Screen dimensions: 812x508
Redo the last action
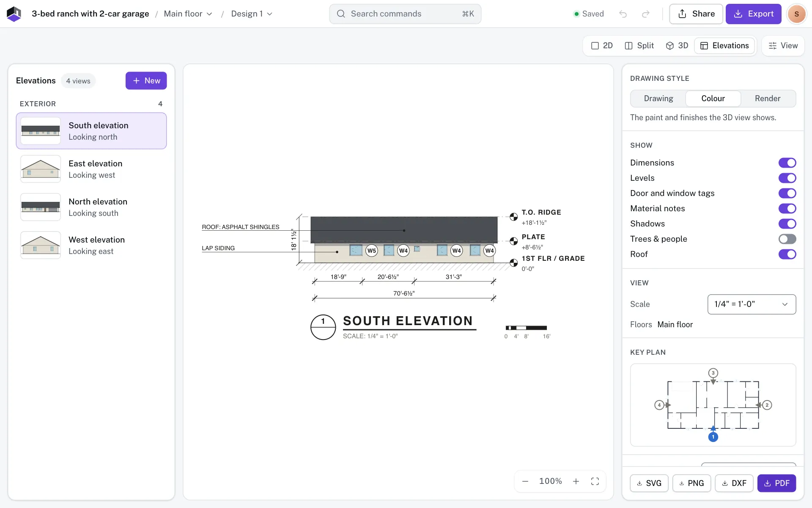[645, 14]
